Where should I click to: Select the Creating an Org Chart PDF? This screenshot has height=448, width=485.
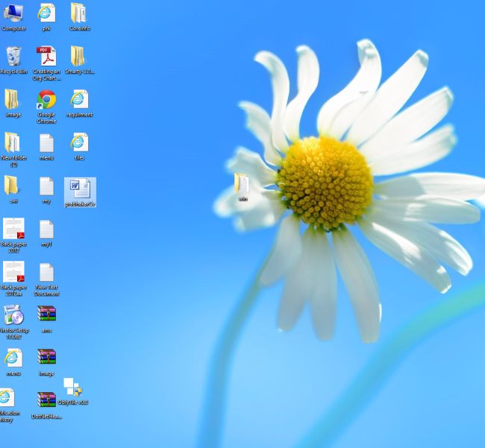coord(46,63)
